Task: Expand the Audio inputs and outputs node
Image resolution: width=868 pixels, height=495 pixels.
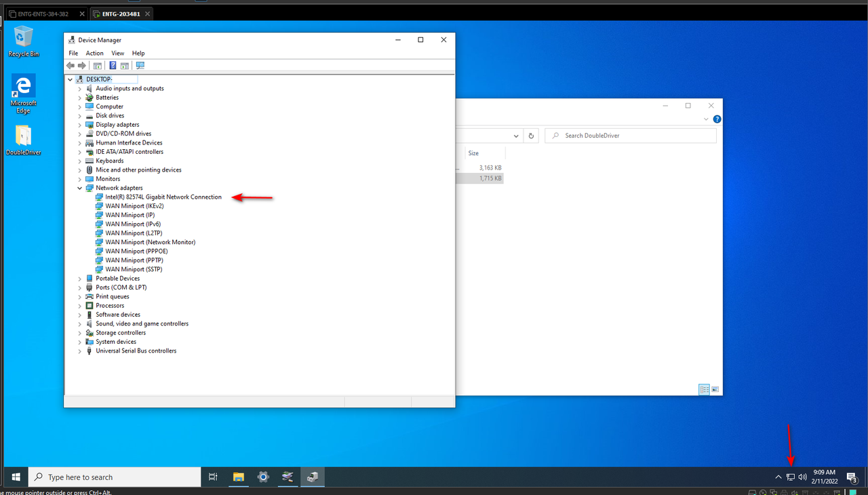Action: (x=79, y=88)
